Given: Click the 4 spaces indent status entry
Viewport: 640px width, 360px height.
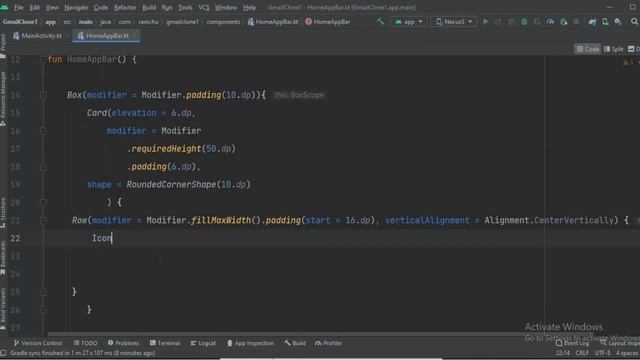Looking at the screenshot, I should pyautogui.click(x=627, y=353).
